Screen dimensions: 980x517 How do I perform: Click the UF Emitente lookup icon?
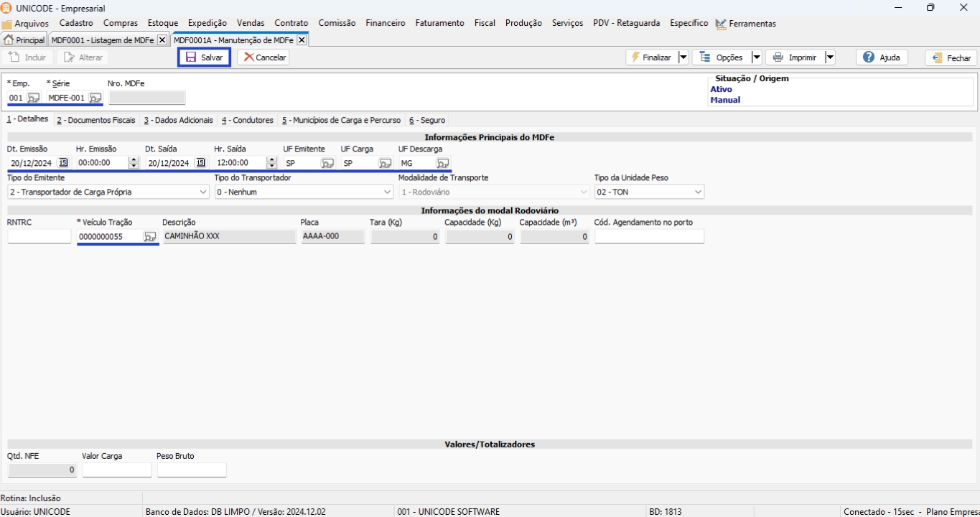point(327,163)
